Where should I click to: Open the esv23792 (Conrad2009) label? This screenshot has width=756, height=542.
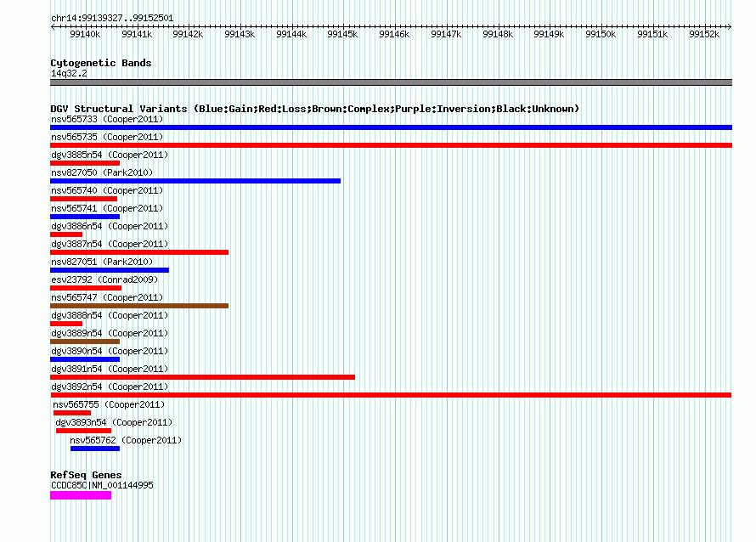pyautogui.click(x=104, y=279)
